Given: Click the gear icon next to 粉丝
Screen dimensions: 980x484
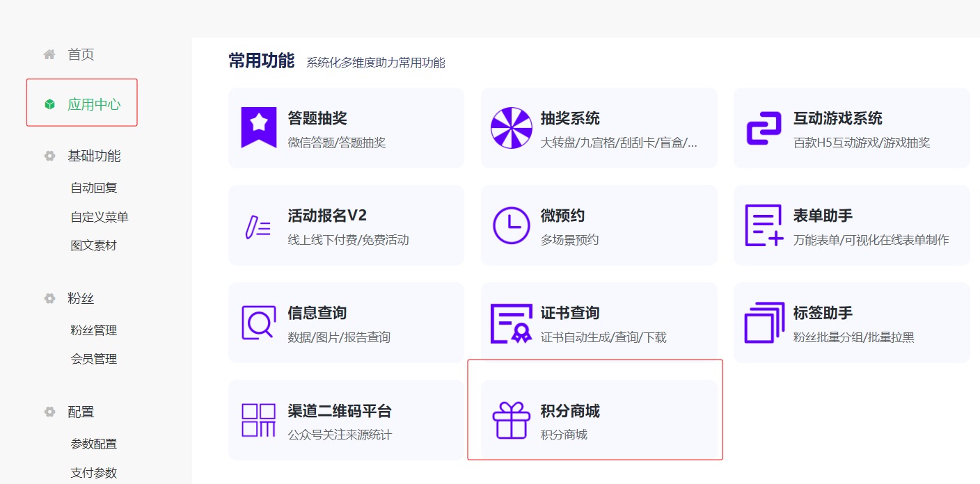Looking at the screenshot, I should (x=49, y=298).
